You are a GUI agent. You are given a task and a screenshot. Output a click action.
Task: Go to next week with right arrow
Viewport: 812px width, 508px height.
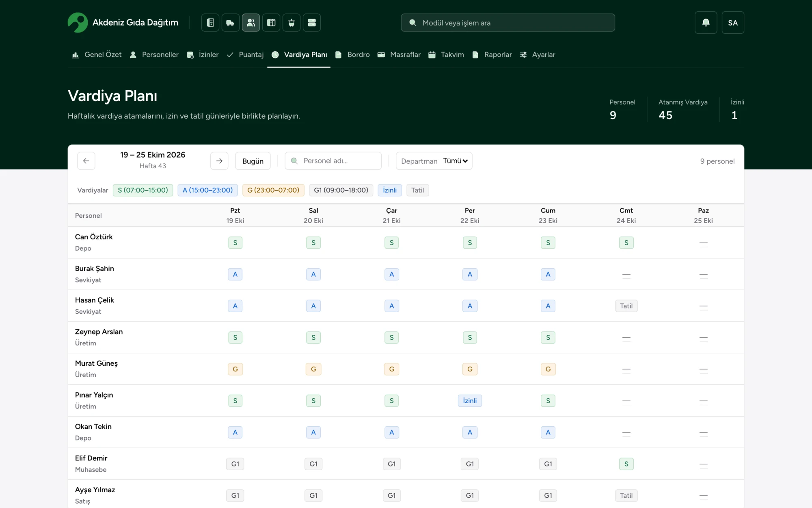pyautogui.click(x=219, y=161)
